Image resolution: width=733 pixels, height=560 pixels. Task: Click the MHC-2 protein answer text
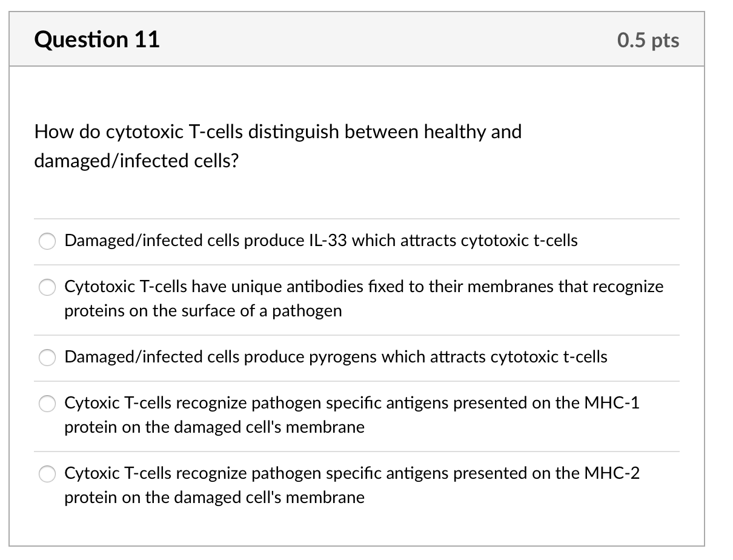pyautogui.click(x=353, y=485)
